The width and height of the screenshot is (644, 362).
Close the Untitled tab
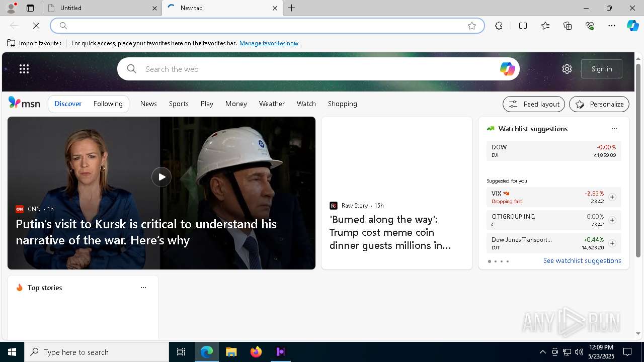point(154,8)
